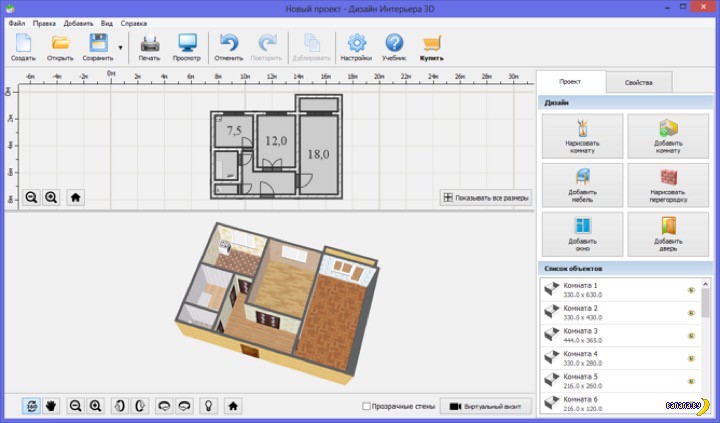Open the Учебник help tutorial
The height and width of the screenshot is (423, 720).
pyautogui.click(x=394, y=46)
